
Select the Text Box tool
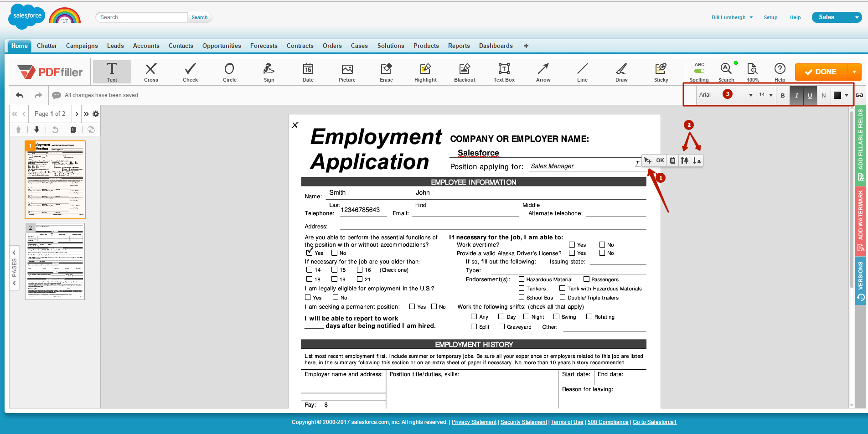[x=504, y=72]
